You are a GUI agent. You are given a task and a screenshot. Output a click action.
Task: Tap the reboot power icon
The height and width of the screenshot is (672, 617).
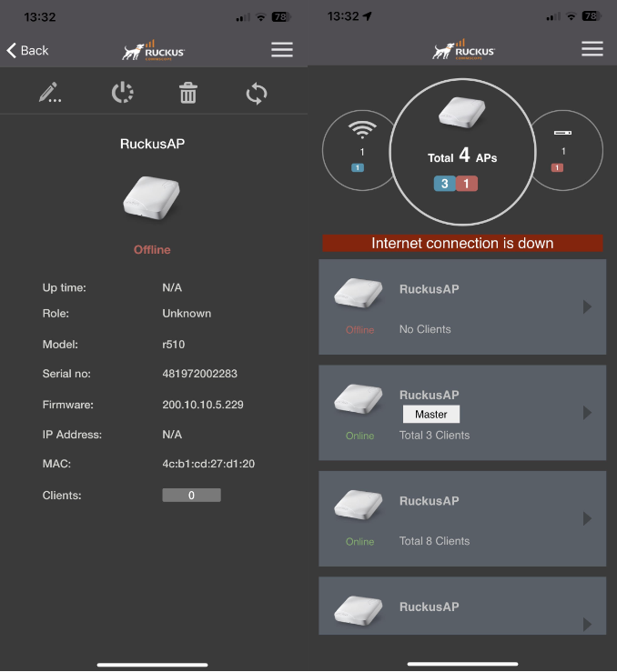click(x=122, y=93)
